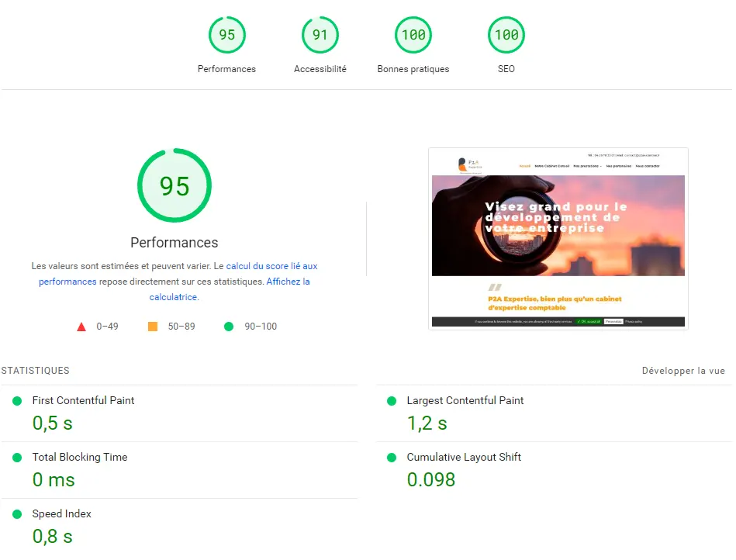Click the Performances 95 score gauge
Screen dimensions: 736x560
[226, 34]
